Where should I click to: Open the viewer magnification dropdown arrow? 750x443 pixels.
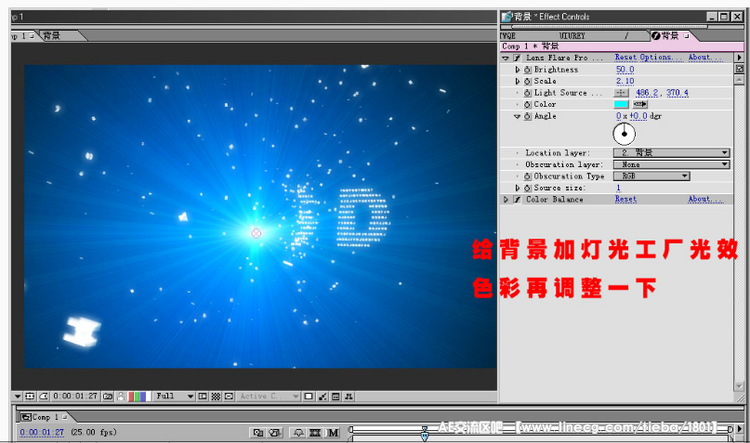(18, 396)
